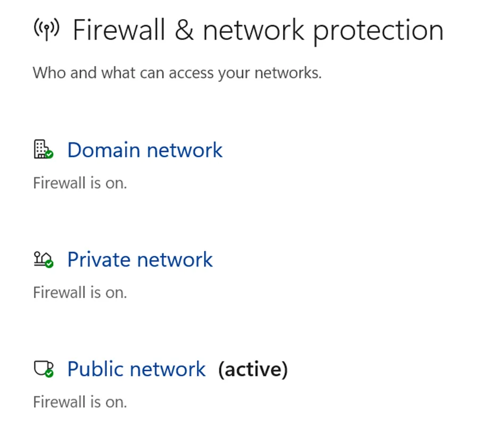Click the Public network coffee cup icon
498x448 pixels.
coord(41,368)
